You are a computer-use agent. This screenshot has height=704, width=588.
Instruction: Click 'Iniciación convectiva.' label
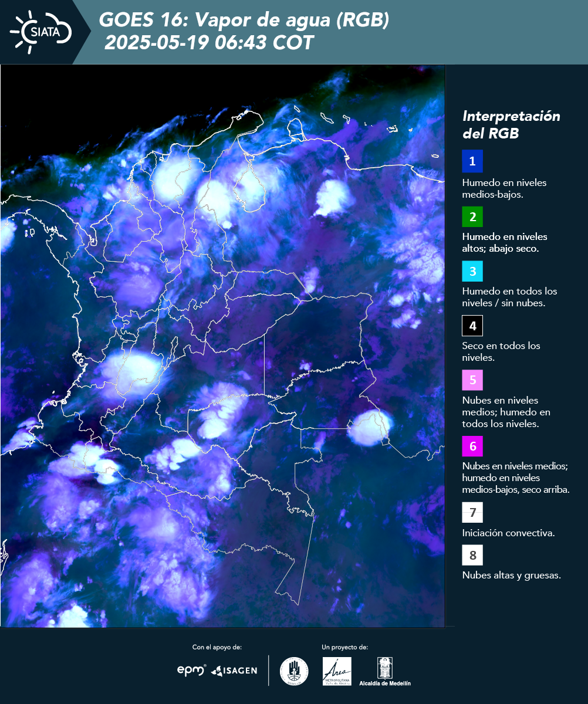pyautogui.click(x=508, y=533)
